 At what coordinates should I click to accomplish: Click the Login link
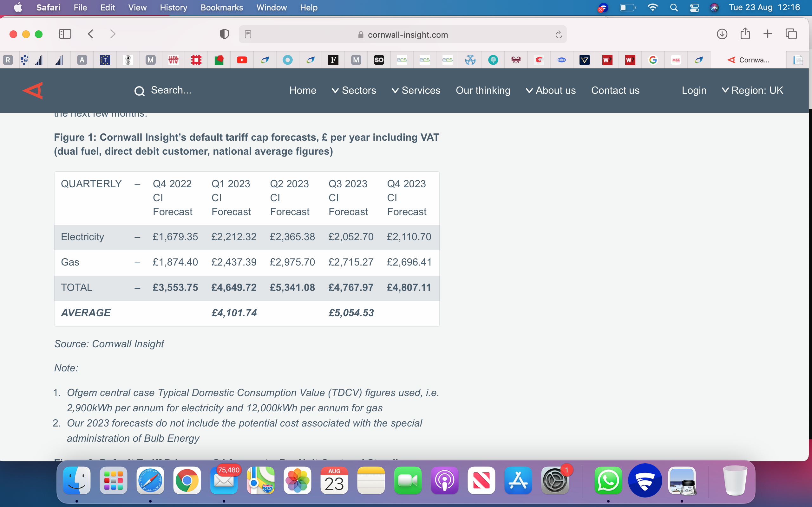click(x=694, y=91)
